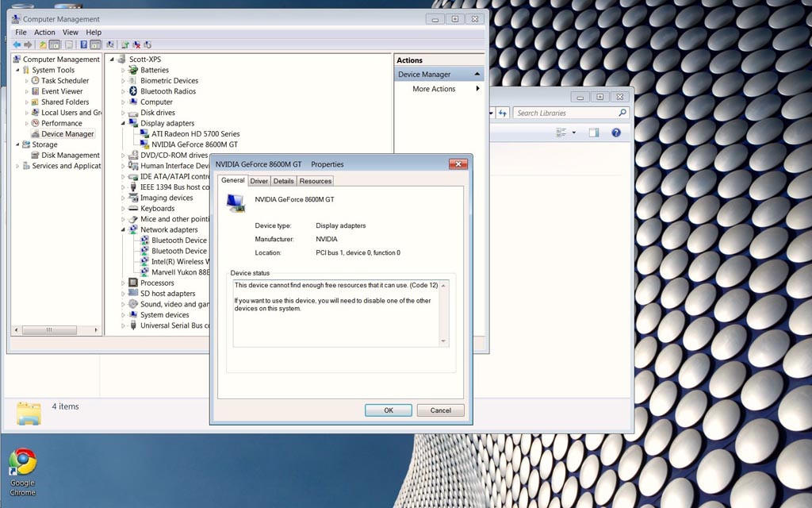This screenshot has width=812, height=508.
Task: Select Biometric Devices category
Action: click(170, 81)
